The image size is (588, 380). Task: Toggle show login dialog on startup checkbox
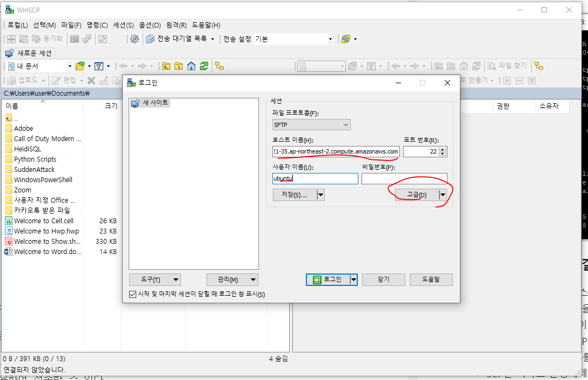132,295
